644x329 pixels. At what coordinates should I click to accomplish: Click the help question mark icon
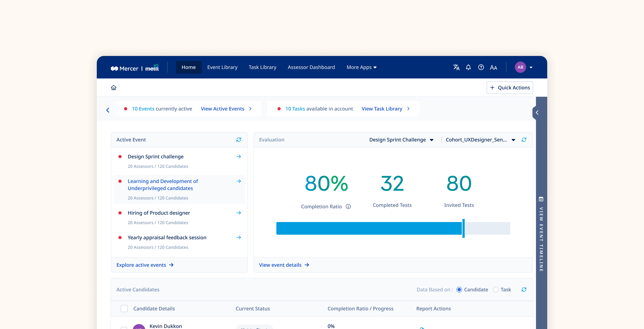point(481,67)
